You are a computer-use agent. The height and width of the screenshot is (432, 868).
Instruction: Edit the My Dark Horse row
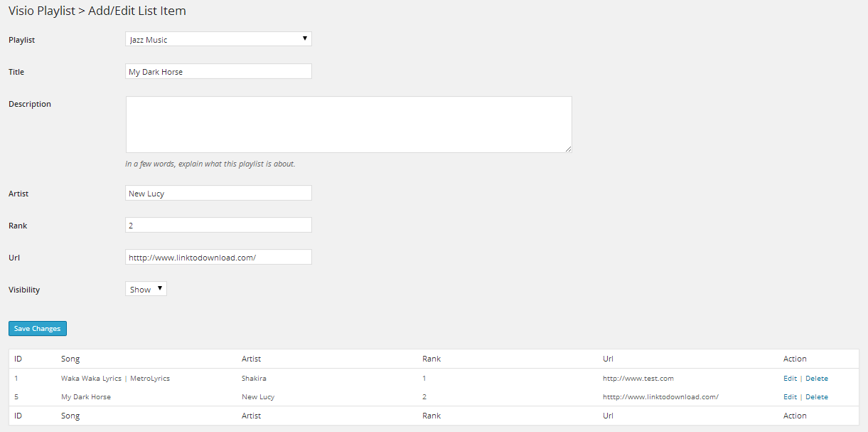[790, 397]
